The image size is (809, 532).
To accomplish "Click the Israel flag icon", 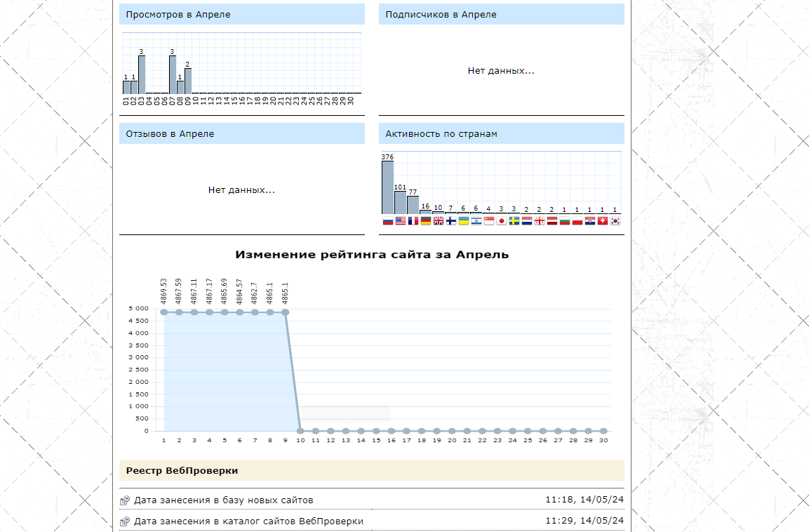I will 476,221.
